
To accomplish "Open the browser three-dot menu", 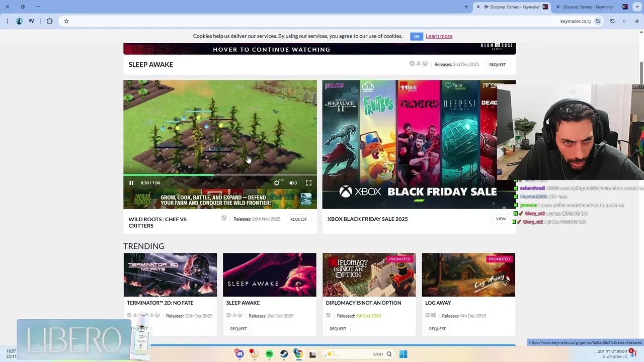I will [7, 21].
